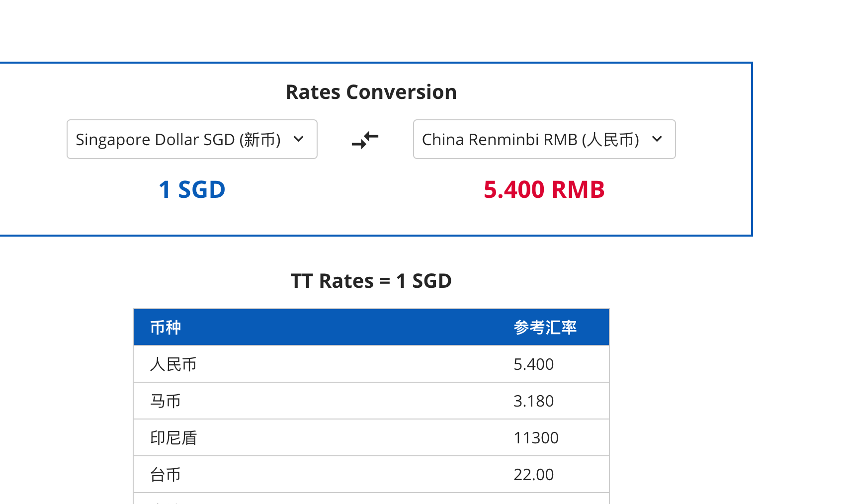The image size is (843, 504).
Task: Click the Rates Conversion heading
Action: pos(371,92)
